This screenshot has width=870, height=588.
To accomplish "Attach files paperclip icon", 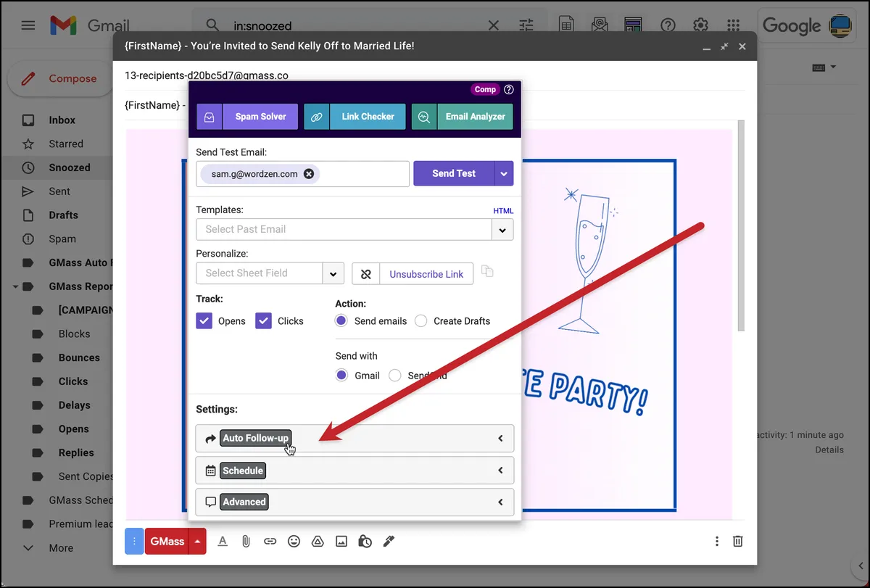I will point(246,541).
